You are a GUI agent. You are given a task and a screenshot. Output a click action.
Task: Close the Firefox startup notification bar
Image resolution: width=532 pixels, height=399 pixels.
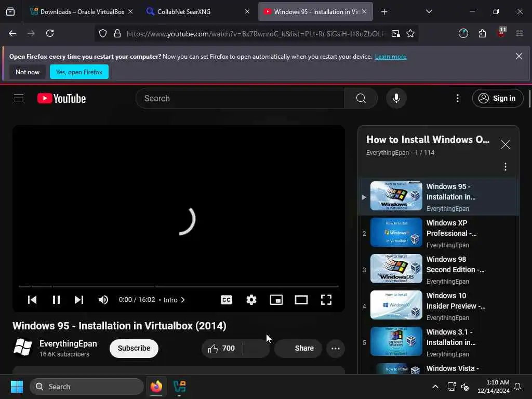click(519, 56)
